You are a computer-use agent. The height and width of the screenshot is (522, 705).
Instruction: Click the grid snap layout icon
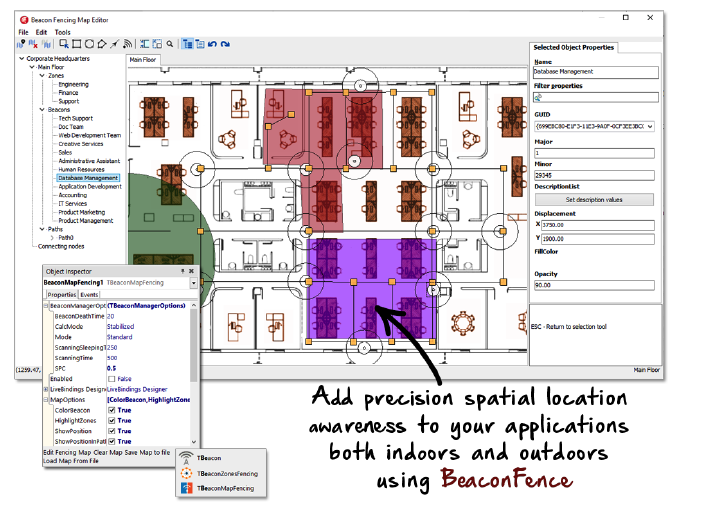pyautogui.click(x=157, y=44)
